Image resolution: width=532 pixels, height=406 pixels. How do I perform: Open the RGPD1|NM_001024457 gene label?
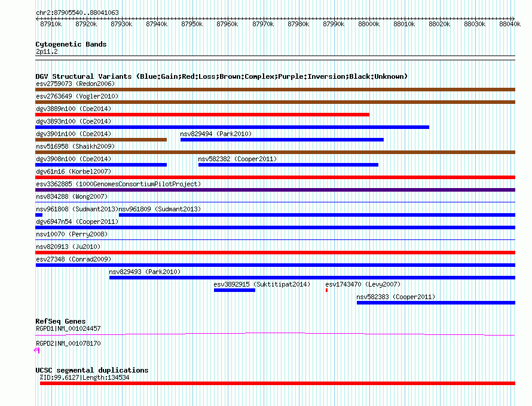pyautogui.click(x=68, y=328)
